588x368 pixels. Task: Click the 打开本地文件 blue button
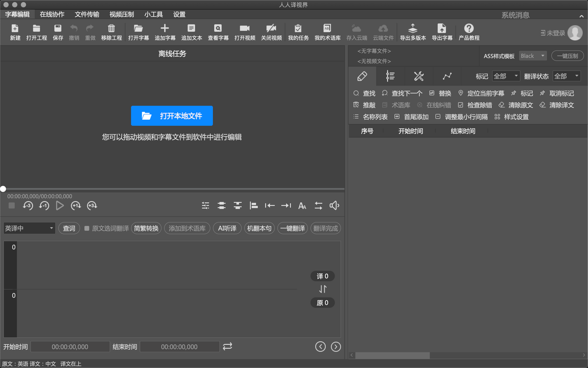coord(172,116)
